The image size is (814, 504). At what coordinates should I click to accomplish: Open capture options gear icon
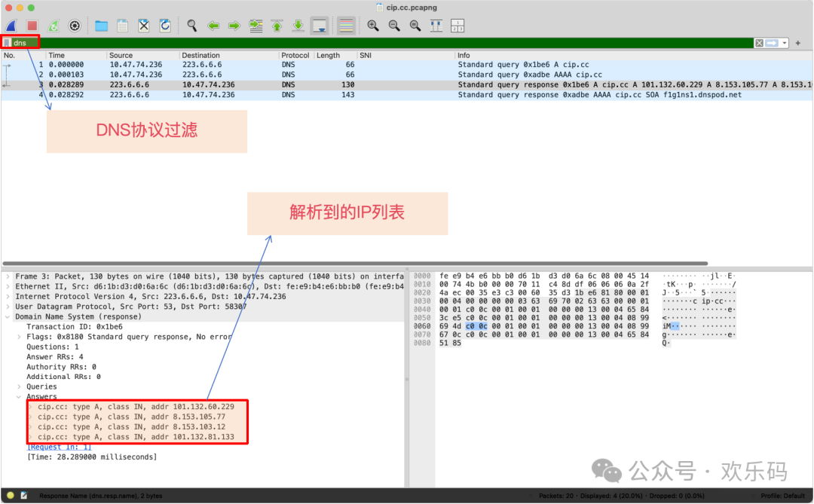[x=75, y=26]
